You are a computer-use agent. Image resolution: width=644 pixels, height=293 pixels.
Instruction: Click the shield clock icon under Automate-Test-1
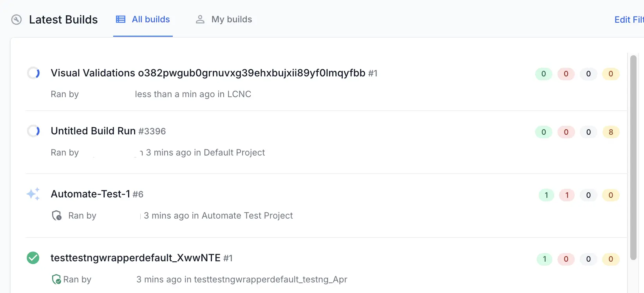[57, 215]
